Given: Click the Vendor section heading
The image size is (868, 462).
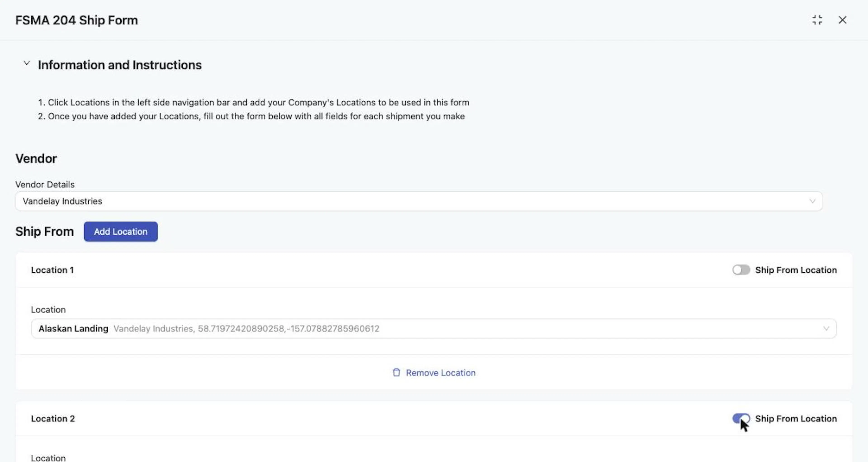Looking at the screenshot, I should pos(36,158).
